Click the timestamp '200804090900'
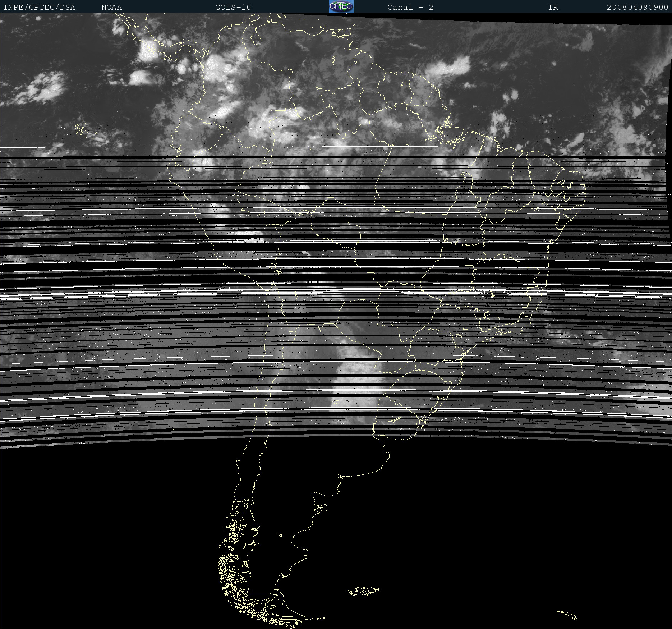This screenshot has height=629, width=672. [x=638, y=7]
